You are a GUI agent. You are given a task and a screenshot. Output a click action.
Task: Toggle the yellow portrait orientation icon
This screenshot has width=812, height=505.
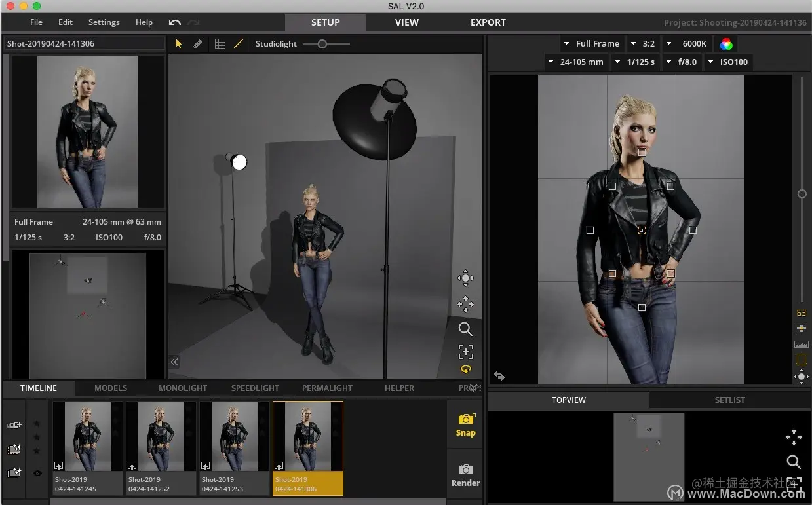click(801, 359)
